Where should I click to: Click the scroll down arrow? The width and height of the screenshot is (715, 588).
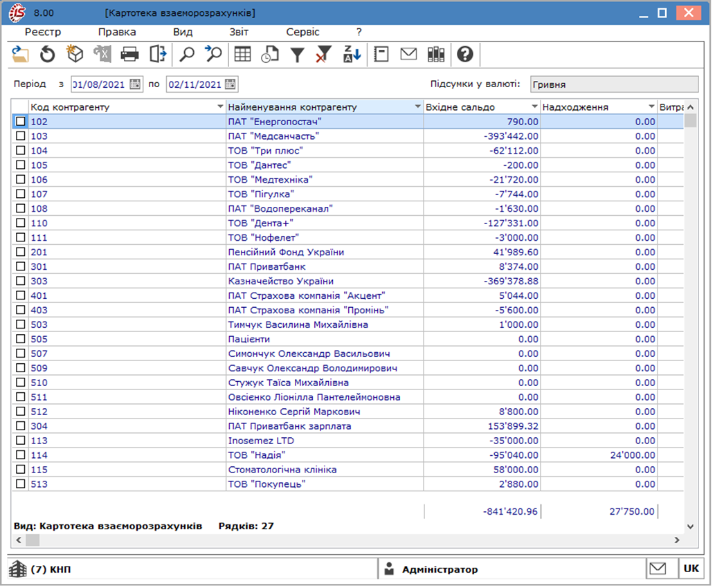690,526
